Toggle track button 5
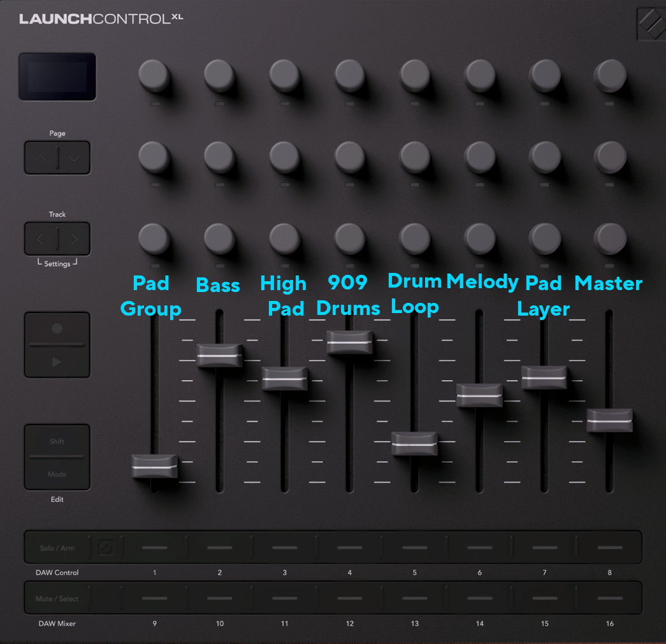666x644 pixels. pos(414,548)
